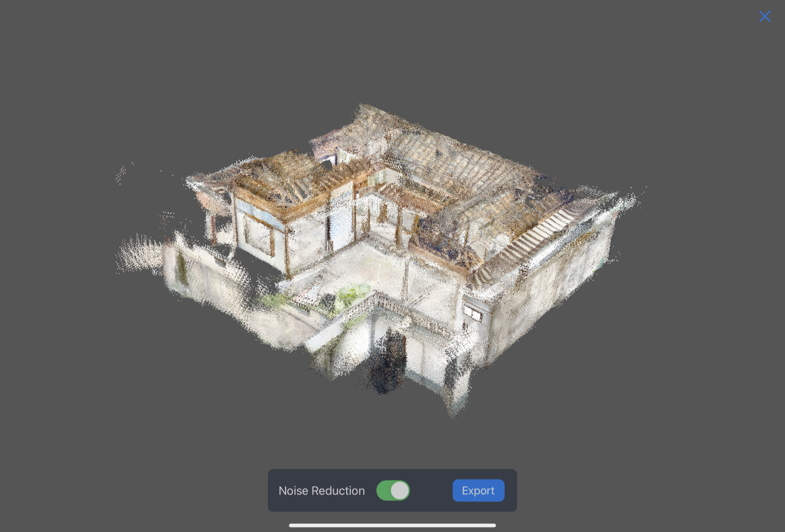
Task: Click the white knob of the Noise Reduction switch
Action: coord(400,490)
